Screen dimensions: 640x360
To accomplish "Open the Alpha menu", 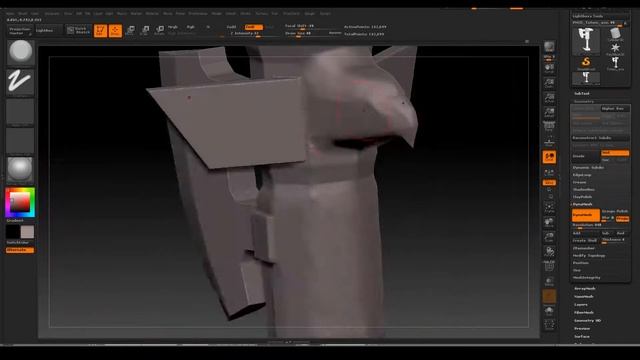I will click(10, 13).
